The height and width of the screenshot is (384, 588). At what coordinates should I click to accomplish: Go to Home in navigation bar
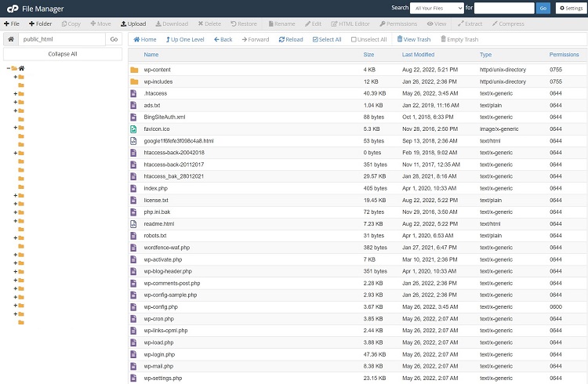tap(145, 39)
